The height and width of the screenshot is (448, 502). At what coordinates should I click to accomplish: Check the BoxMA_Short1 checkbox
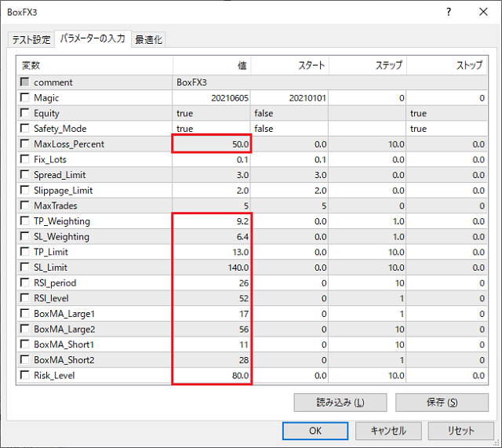(x=24, y=344)
